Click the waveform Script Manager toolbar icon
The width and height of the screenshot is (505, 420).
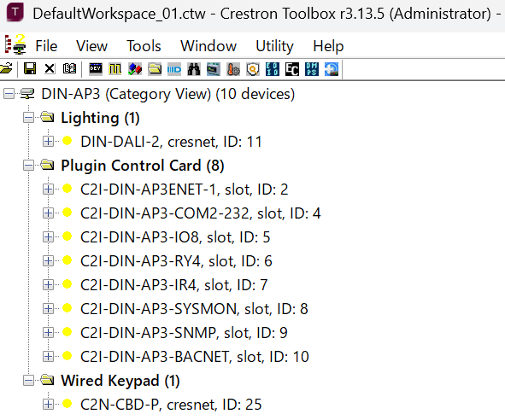(115, 69)
